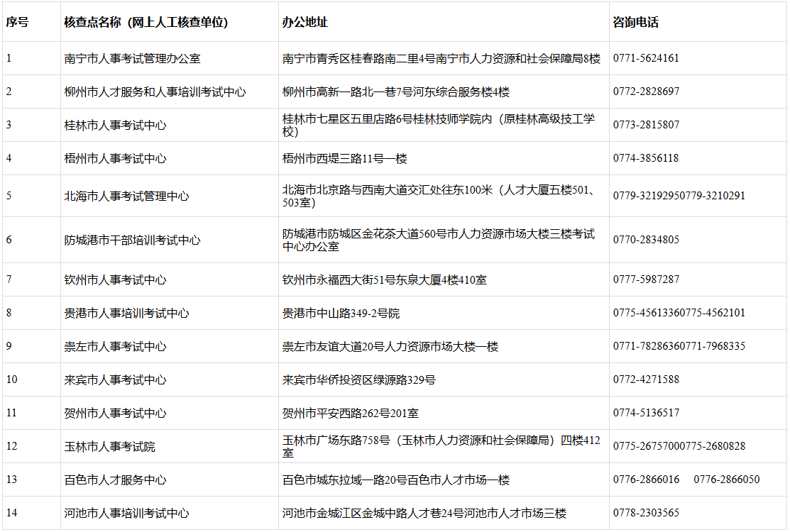Click phone number 0775-45613360775-4562101

(679, 313)
